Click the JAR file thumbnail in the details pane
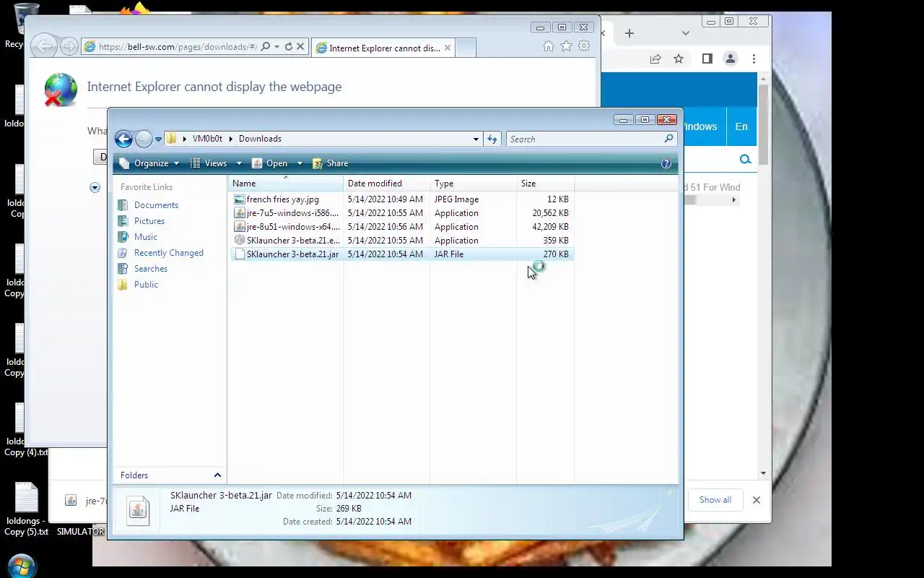Image resolution: width=924 pixels, height=578 pixels. (138, 510)
